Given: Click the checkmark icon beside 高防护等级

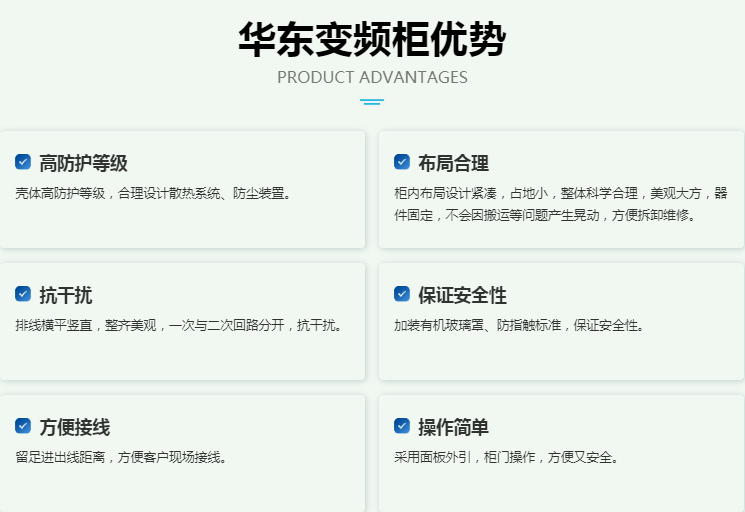Looking at the screenshot, I should coord(23,162).
